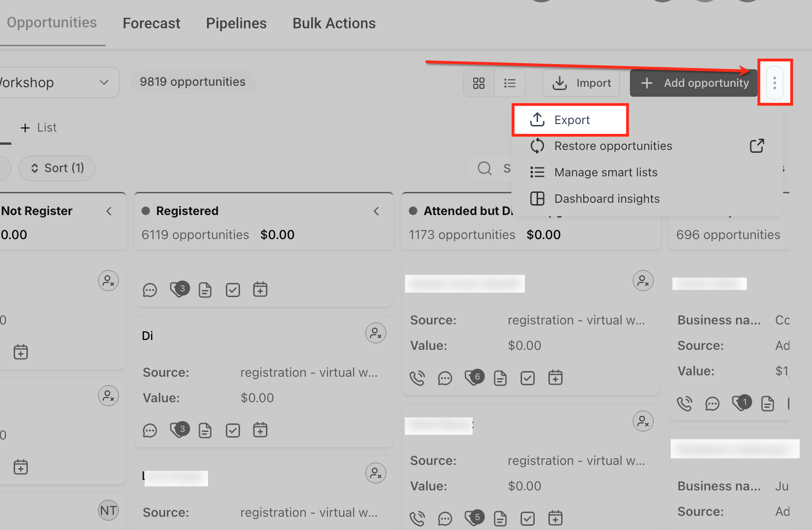Switch to list view icon
Screen dimensions: 812x530
tap(510, 83)
